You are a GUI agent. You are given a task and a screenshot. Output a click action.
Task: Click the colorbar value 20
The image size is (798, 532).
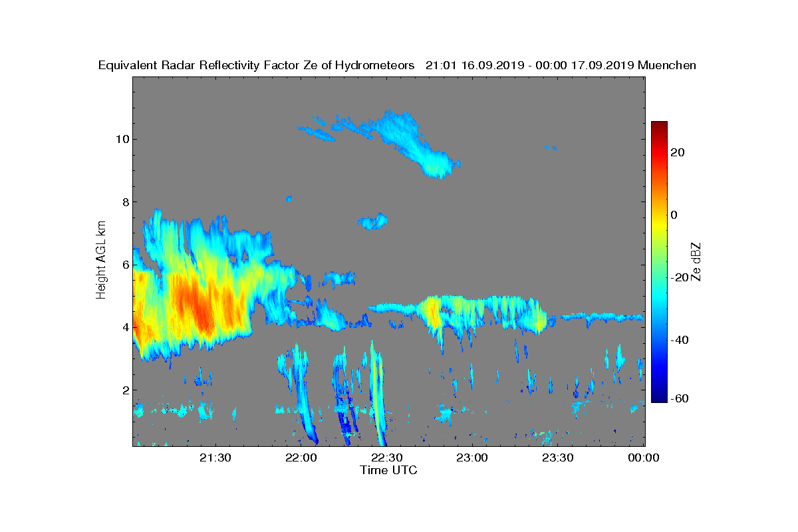coord(678,152)
